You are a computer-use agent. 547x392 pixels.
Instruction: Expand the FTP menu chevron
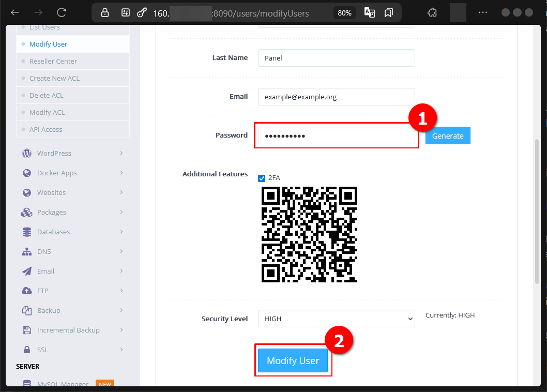[x=121, y=291]
